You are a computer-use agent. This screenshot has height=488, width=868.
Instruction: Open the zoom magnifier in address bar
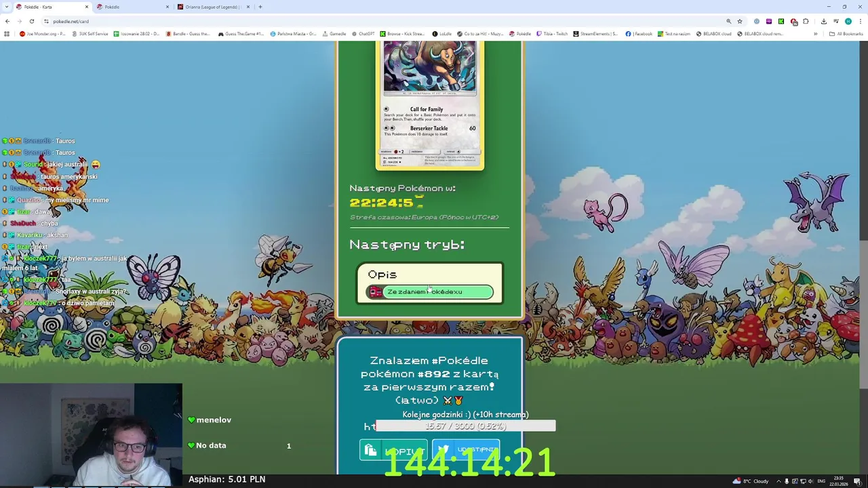tap(728, 21)
